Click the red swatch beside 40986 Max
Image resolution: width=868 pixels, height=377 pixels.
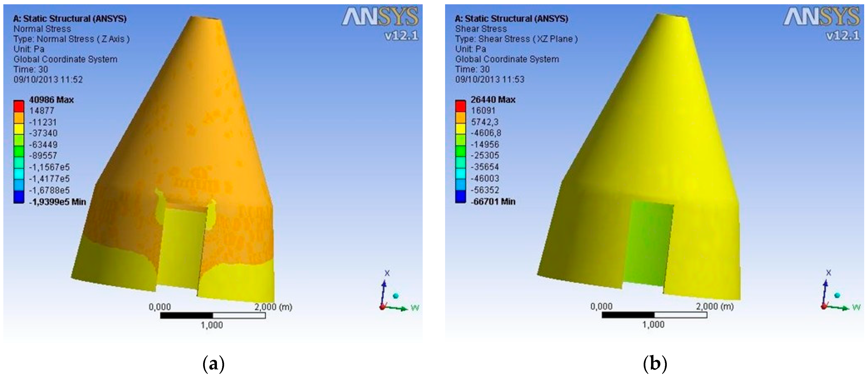[x=19, y=106]
